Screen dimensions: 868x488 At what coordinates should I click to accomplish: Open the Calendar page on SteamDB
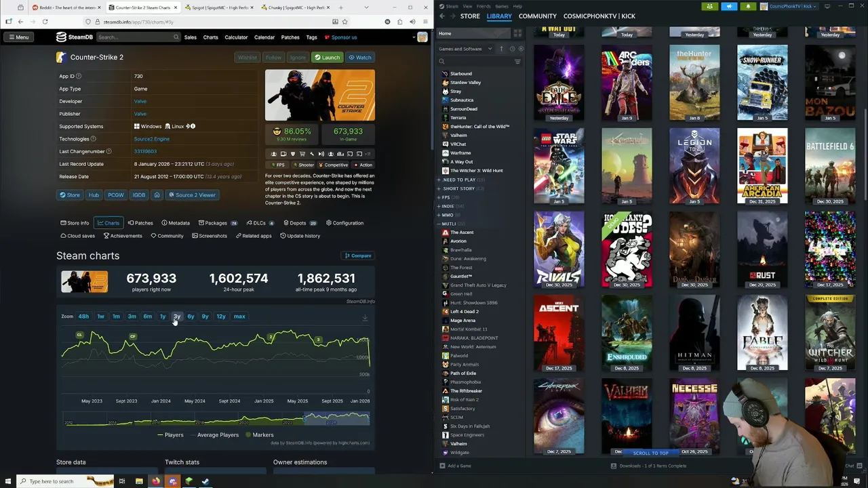coord(264,37)
